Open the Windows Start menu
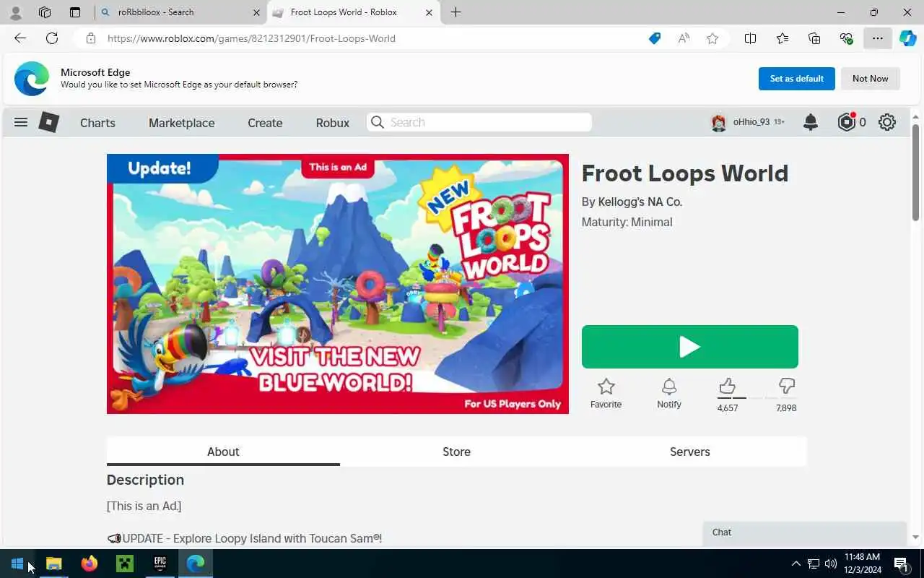 pos(17,564)
